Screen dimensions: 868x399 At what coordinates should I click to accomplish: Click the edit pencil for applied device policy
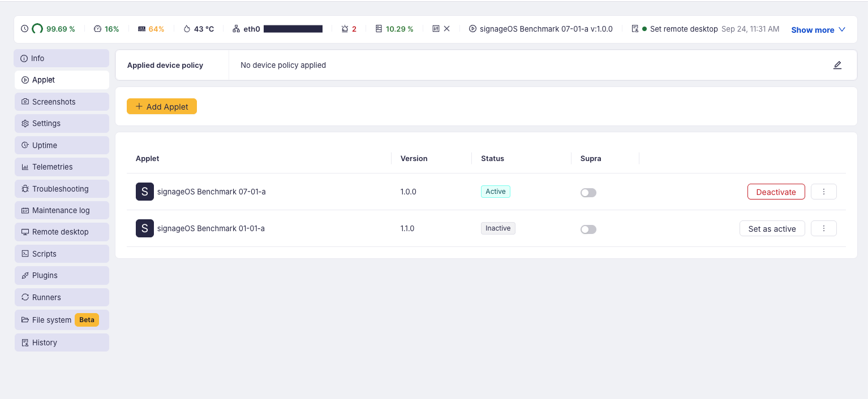(x=837, y=65)
